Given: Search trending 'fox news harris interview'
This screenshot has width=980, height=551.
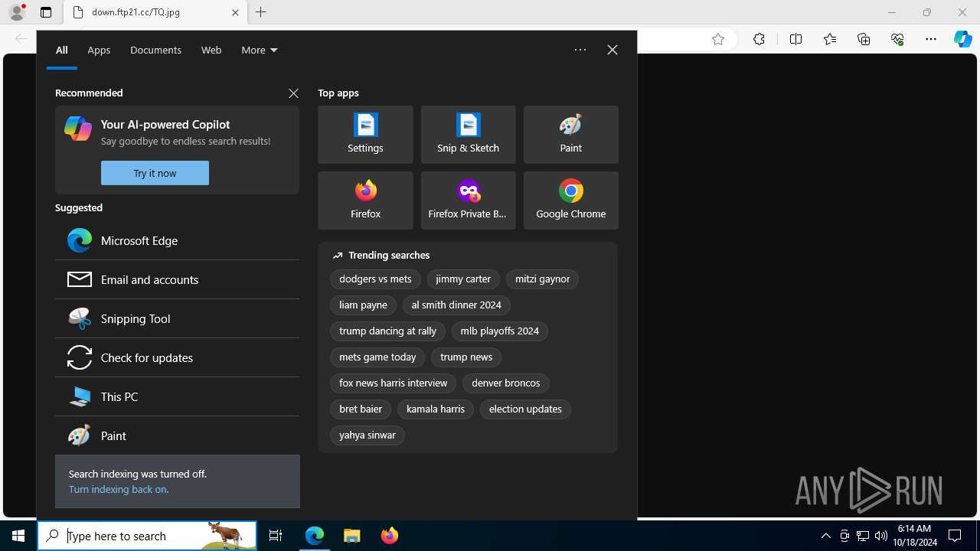Looking at the screenshot, I should click(x=393, y=383).
